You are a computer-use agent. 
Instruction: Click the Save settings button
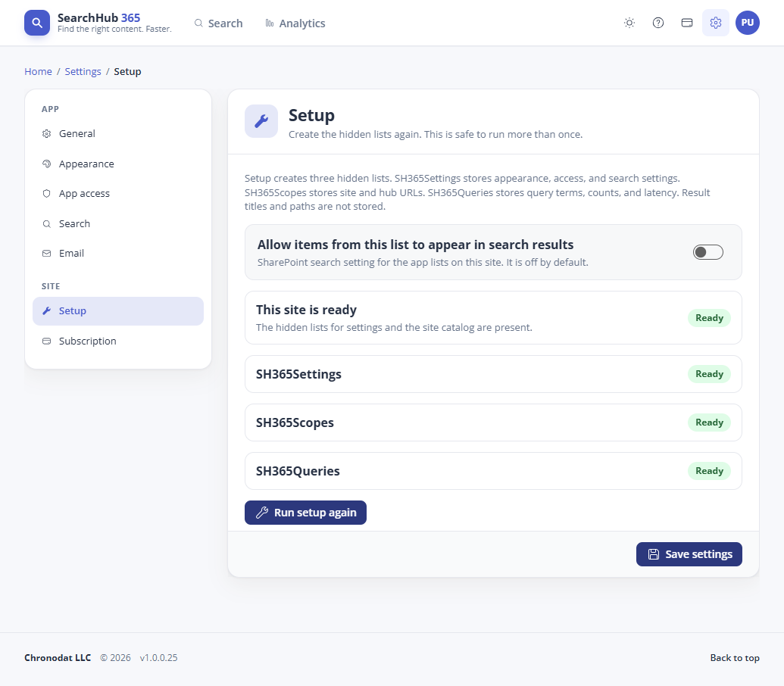point(689,554)
